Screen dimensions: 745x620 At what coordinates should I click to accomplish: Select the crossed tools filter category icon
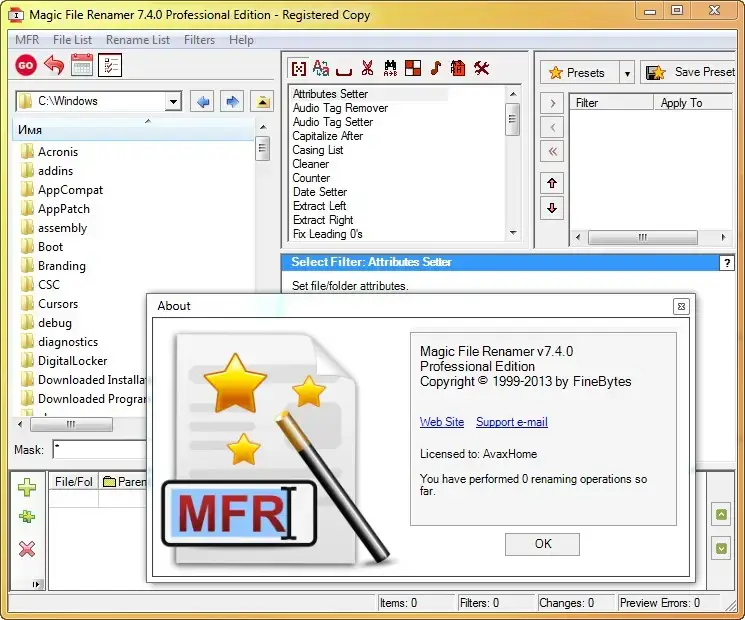tap(481, 68)
